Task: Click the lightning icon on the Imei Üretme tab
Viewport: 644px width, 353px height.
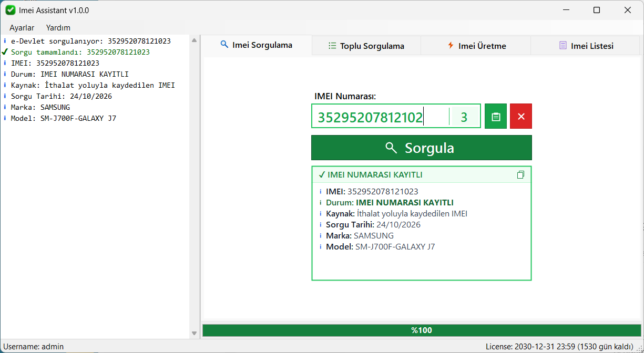Action: [451, 45]
